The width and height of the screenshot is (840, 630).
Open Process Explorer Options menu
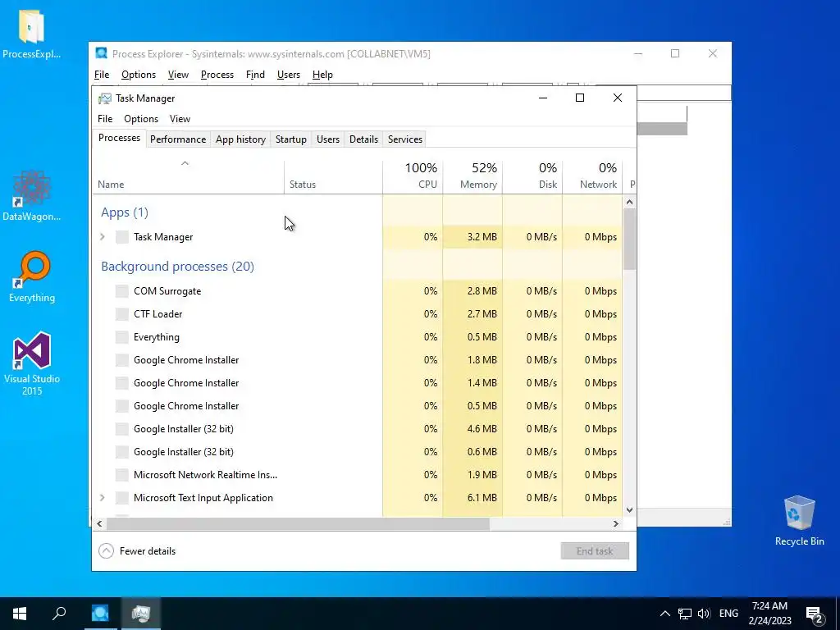(138, 75)
